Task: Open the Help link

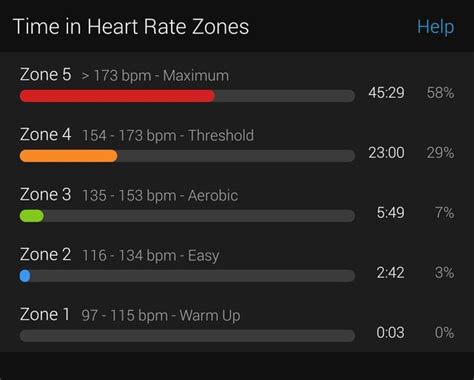Action: pos(436,27)
